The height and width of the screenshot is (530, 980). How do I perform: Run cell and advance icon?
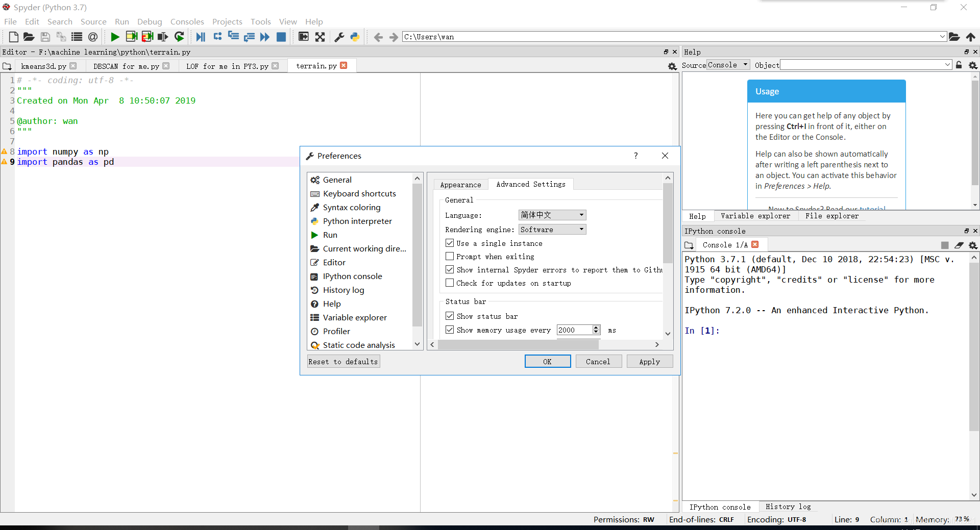(148, 37)
